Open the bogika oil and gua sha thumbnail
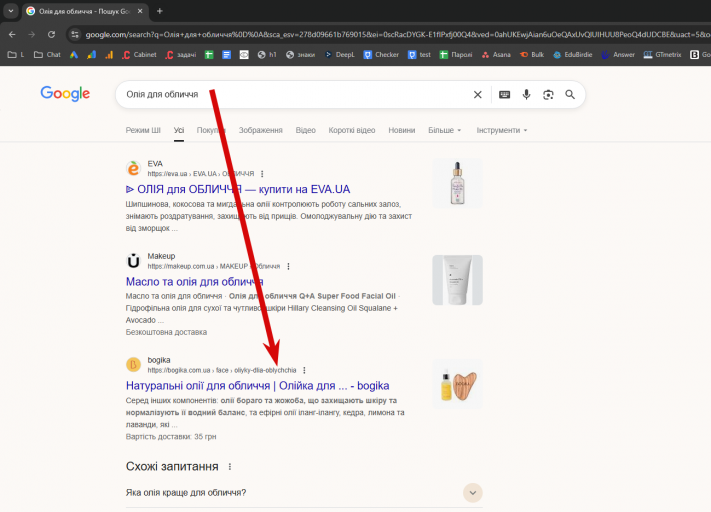 (x=457, y=384)
